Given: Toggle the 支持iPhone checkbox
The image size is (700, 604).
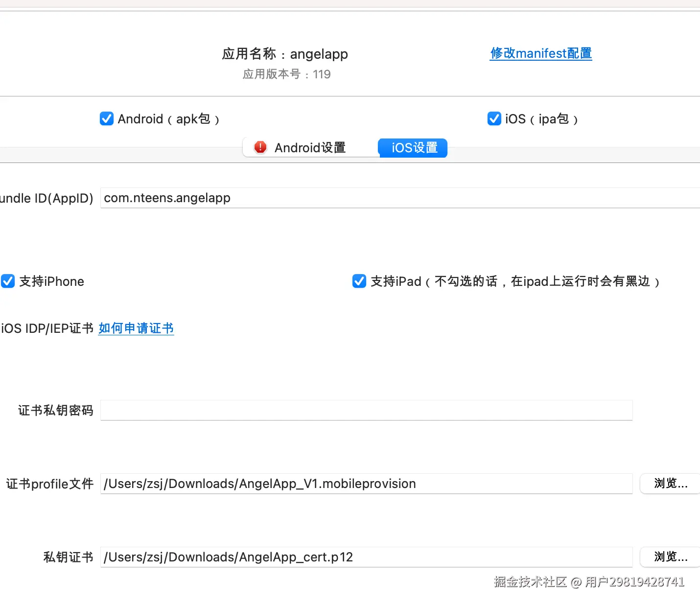Looking at the screenshot, I should click(x=8, y=281).
